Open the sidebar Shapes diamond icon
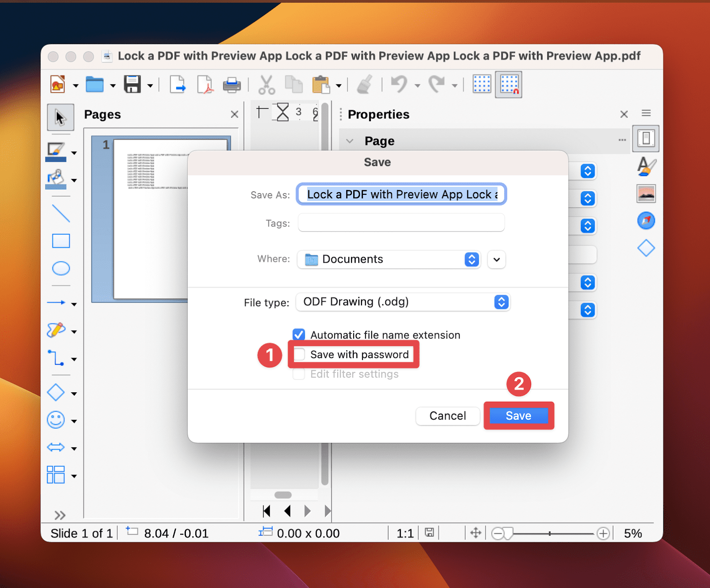Viewport: 710px width, 588px height. tap(646, 248)
